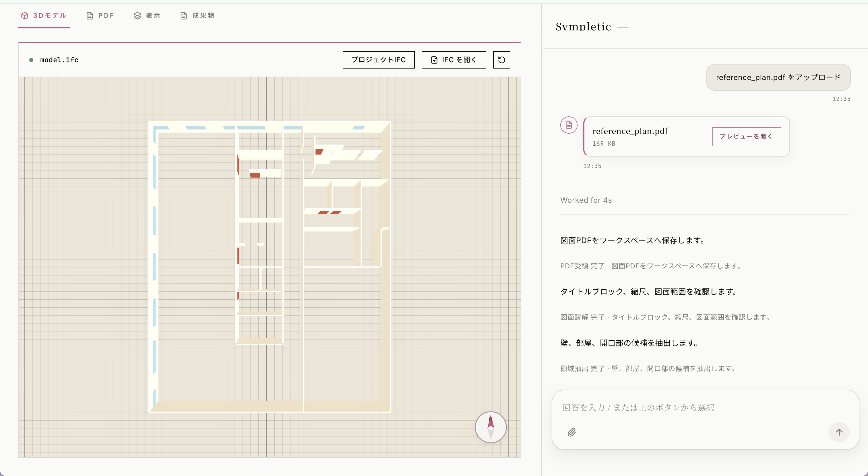Click the 3D cube icon in tab bar
The width and height of the screenshot is (868, 476).
(25, 16)
